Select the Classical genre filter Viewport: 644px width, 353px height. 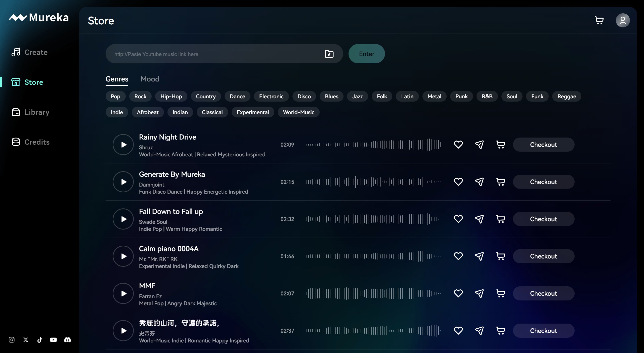212,112
